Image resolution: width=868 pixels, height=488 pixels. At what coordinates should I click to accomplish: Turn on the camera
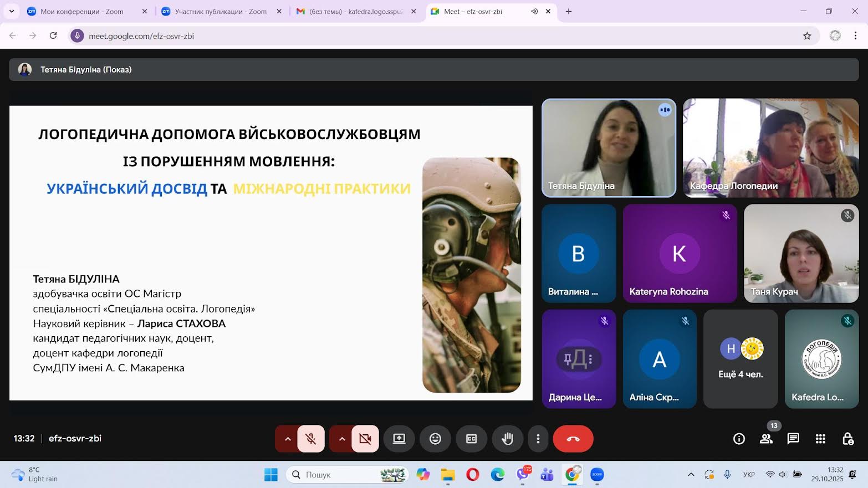tap(365, 439)
